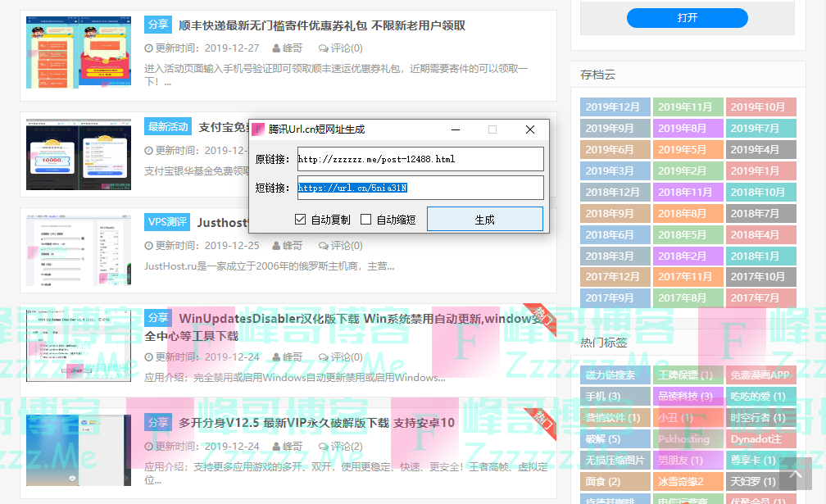The height and width of the screenshot is (504, 826).
Task: Select the 王牌保镖 (1) tag
Action: point(688,375)
